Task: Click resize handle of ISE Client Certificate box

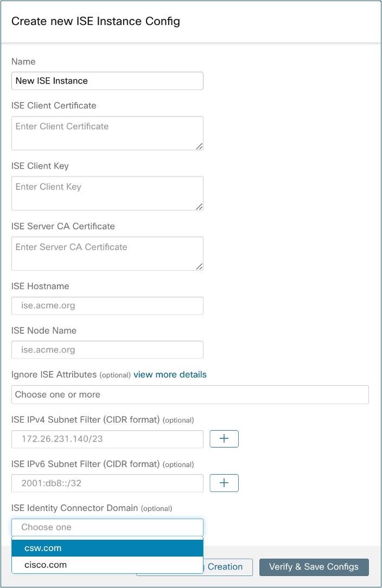Action: coord(199,146)
